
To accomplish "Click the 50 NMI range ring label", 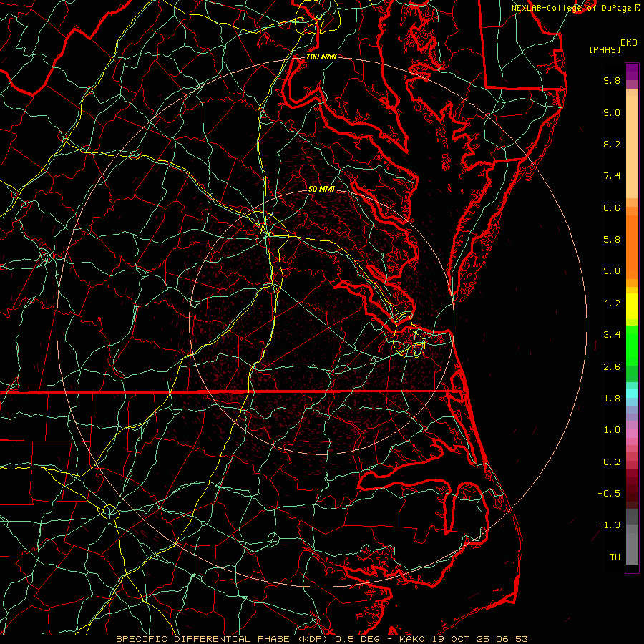I will pyautogui.click(x=321, y=189).
